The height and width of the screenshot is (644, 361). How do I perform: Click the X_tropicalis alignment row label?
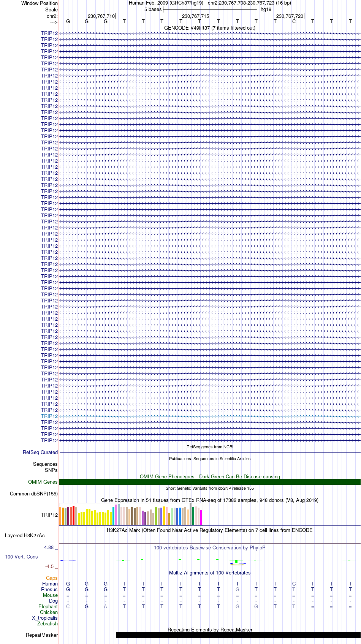[45, 618]
